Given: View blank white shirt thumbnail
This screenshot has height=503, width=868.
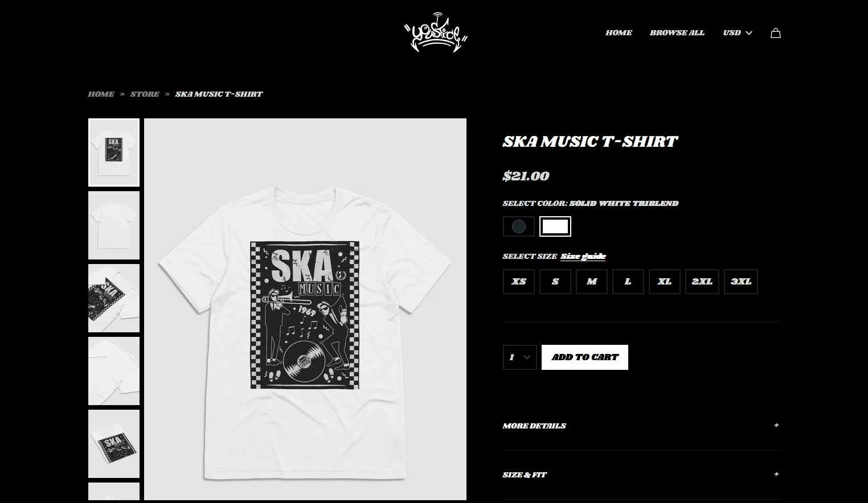Looking at the screenshot, I should pos(114,225).
